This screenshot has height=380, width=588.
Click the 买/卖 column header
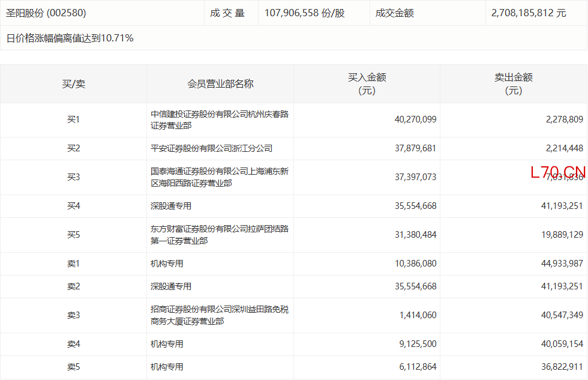click(x=73, y=84)
